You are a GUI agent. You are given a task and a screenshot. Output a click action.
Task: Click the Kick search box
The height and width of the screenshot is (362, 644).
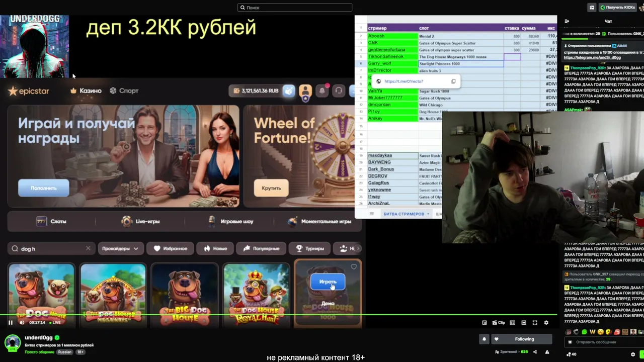pos(295,8)
